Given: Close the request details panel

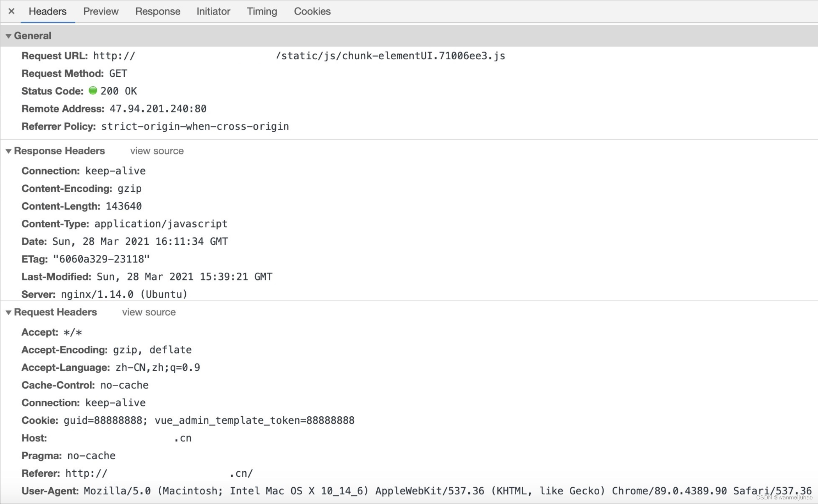Looking at the screenshot, I should coord(11,11).
